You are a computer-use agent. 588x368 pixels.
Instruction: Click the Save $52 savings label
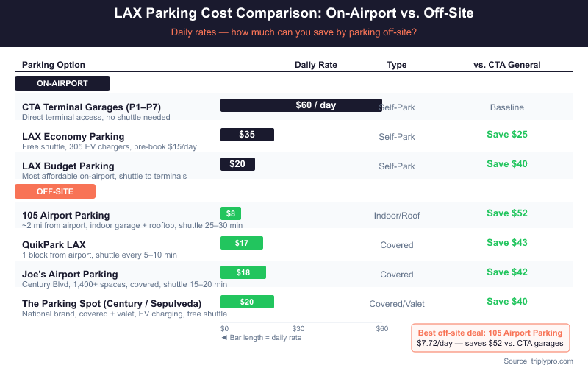pyautogui.click(x=507, y=213)
